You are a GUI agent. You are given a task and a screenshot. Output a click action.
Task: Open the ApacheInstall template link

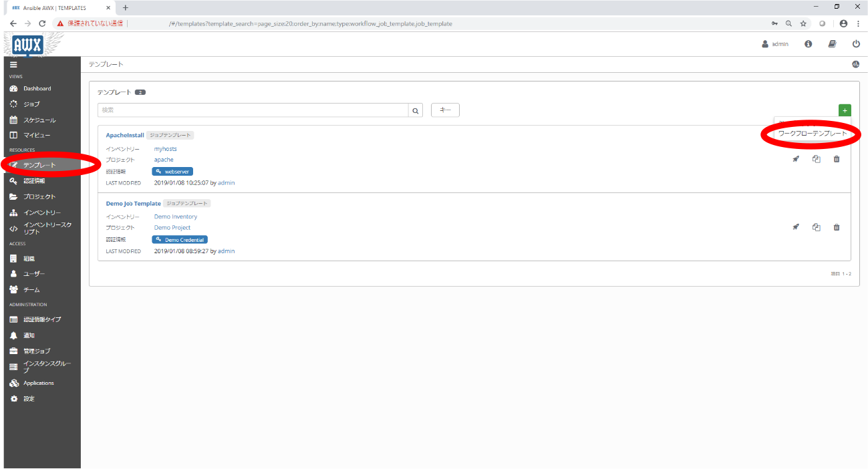(125, 135)
